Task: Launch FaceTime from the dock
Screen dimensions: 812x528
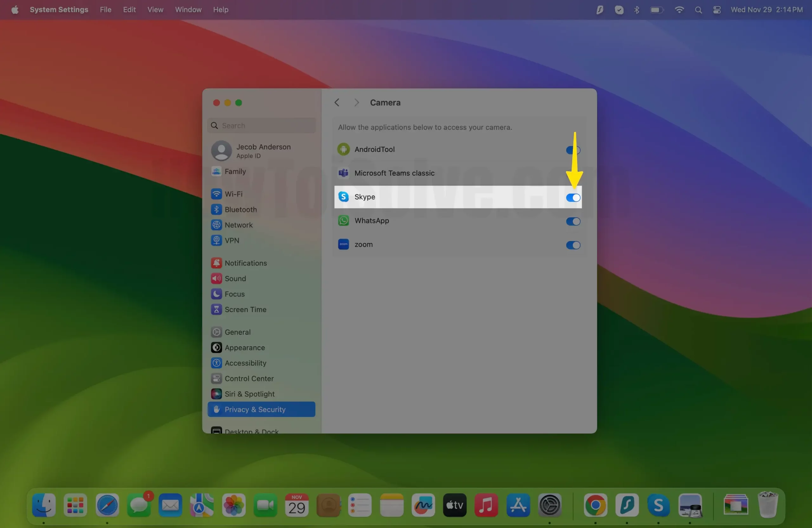Action: click(x=265, y=505)
